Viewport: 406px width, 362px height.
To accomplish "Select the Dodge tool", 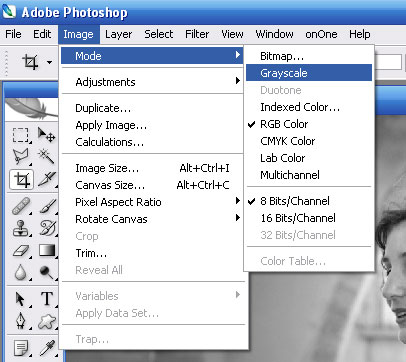I will [x=47, y=272].
